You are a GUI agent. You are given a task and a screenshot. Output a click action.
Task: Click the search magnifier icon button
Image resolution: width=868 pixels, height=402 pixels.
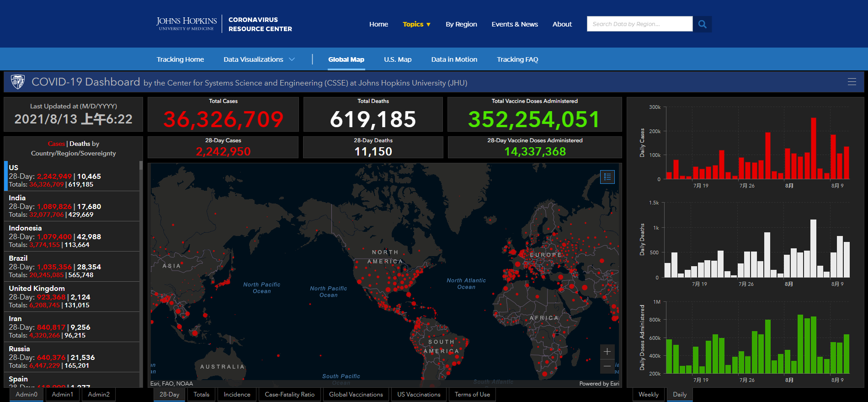pyautogui.click(x=702, y=24)
